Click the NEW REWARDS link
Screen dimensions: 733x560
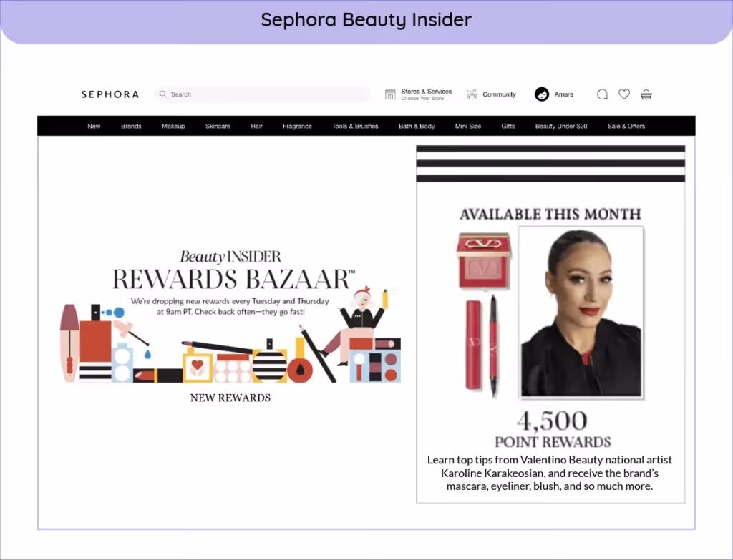pyautogui.click(x=230, y=398)
